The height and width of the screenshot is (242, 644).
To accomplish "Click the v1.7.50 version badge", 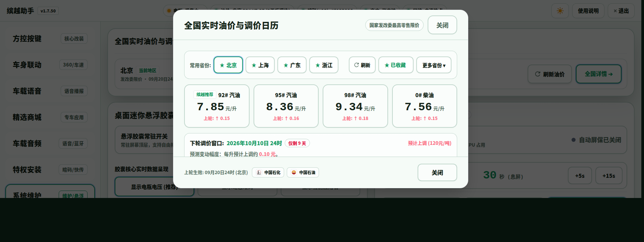I will click(x=48, y=11).
